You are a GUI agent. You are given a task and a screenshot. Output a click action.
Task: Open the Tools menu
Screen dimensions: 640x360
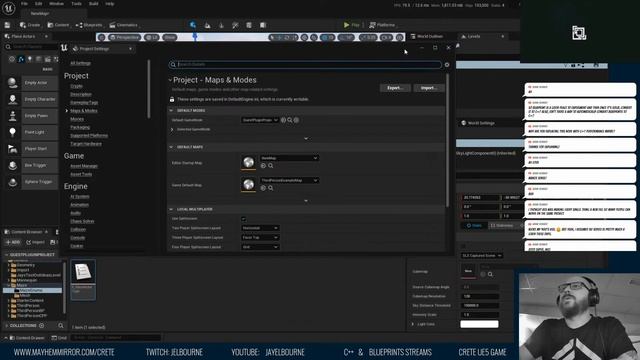[x=76, y=4]
